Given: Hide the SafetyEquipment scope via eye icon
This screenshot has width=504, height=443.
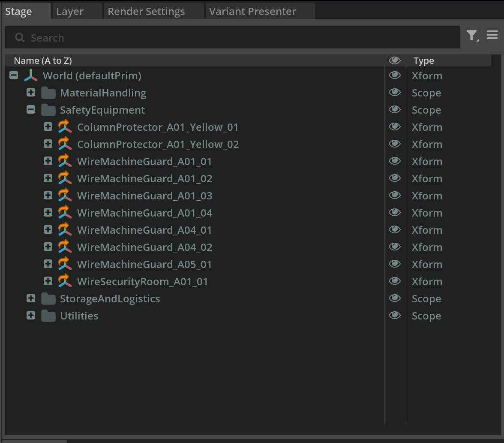Looking at the screenshot, I should tap(394, 110).
